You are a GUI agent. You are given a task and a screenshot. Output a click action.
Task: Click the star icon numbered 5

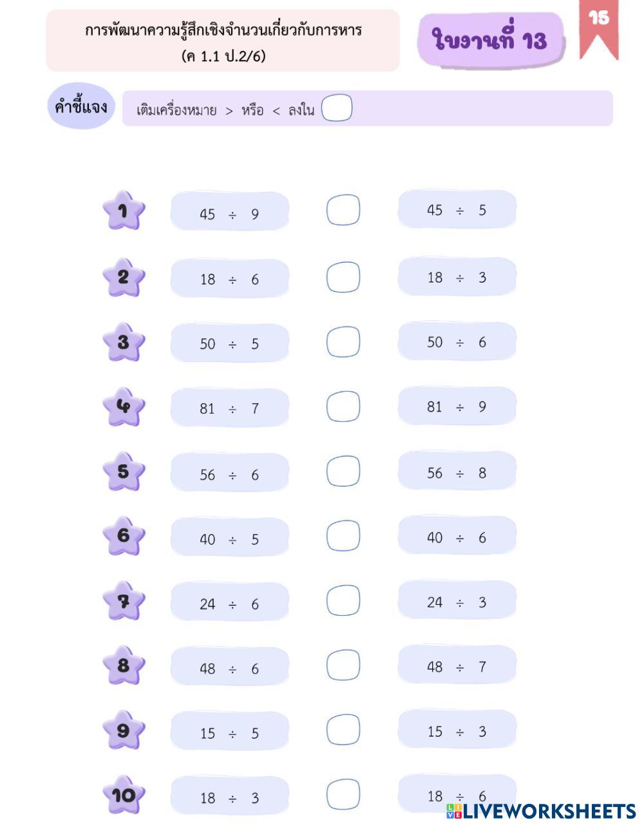coord(123,471)
